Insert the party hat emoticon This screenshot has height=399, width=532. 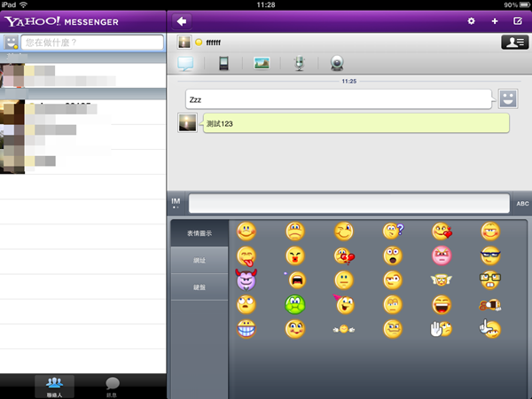coord(344,304)
